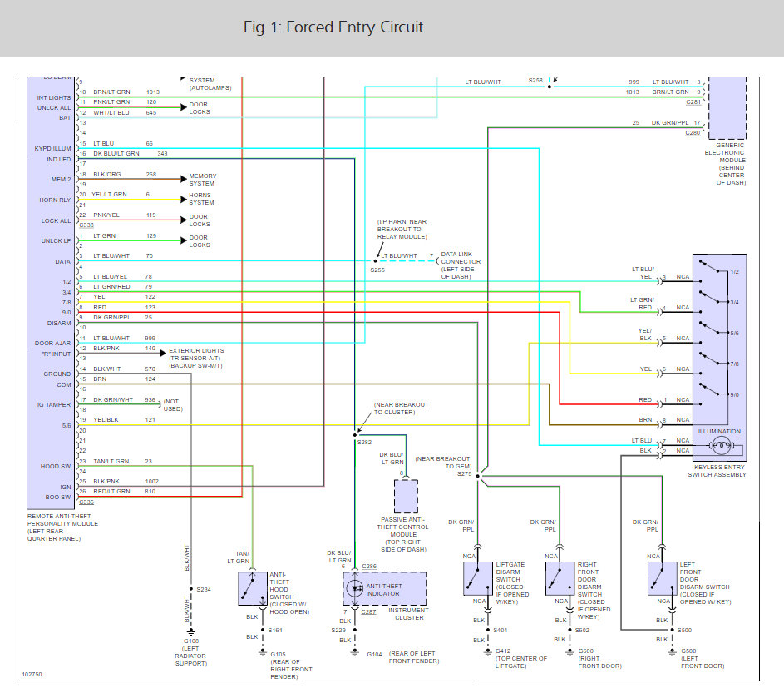Click the DISARM pin label
This screenshot has width=784, height=698.
click(x=59, y=324)
